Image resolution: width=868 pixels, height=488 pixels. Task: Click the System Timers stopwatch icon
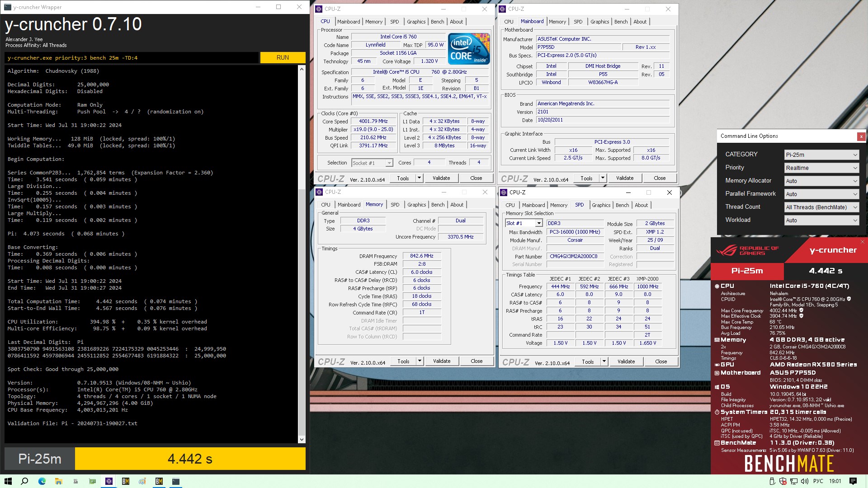[717, 412]
